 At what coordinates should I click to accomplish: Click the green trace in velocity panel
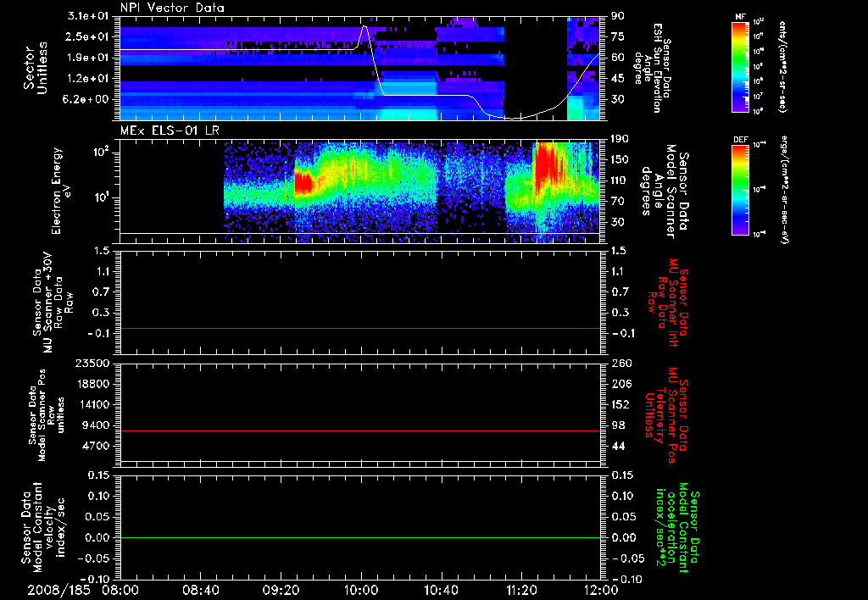pyautogui.click(x=359, y=537)
